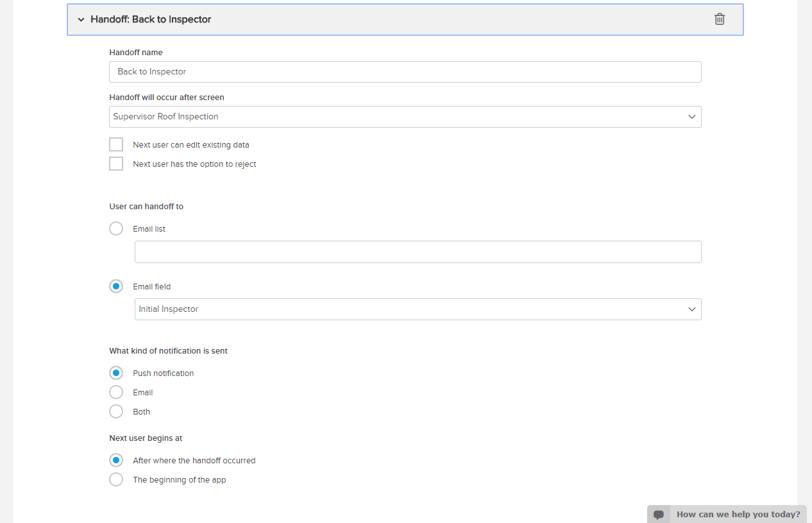This screenshot has width=812, height=523.
Task: Select The beginning of the app
Action: tap(116, 479)
